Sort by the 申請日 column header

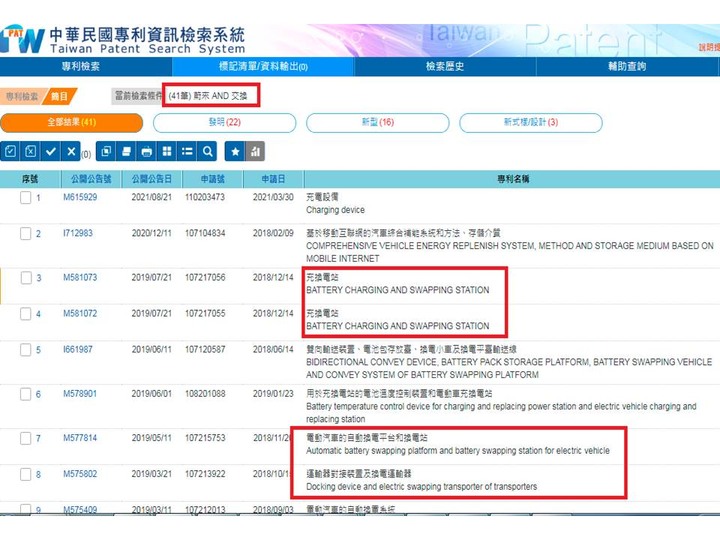tap(273, 179)
